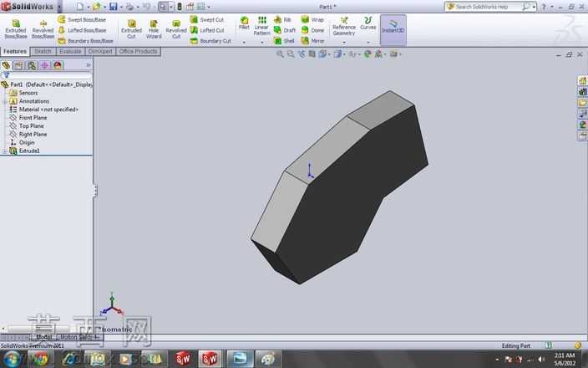Viewport: 588px width, 368px height.
Task: Select the Extruded Boss/Base tool
Action: [x=16, y=29]
